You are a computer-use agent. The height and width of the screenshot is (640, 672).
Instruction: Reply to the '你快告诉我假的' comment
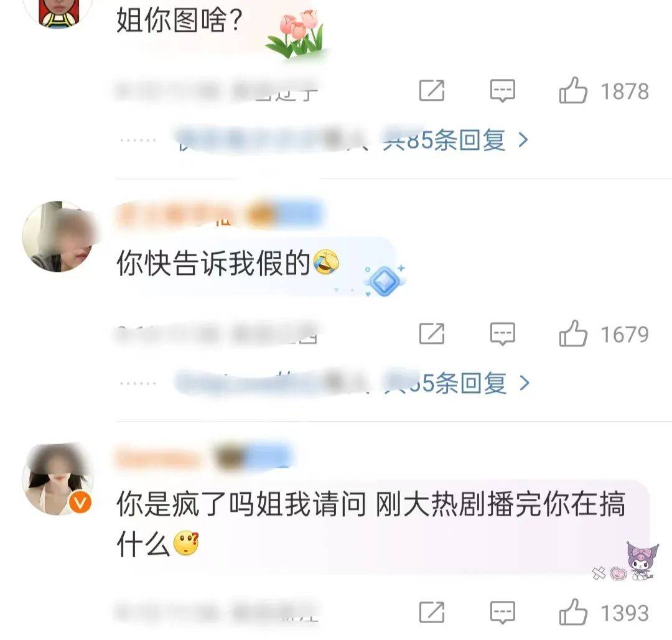(x=502, y=334)
